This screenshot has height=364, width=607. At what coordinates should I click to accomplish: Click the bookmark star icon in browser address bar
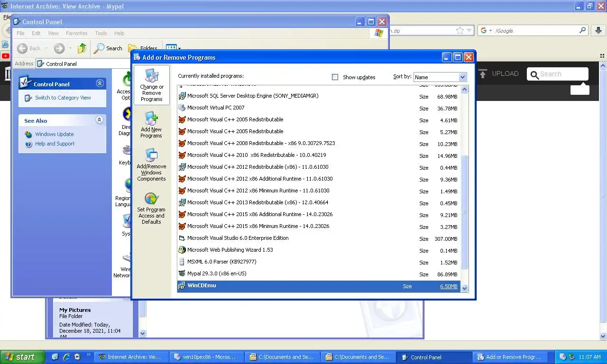[460, 30]
